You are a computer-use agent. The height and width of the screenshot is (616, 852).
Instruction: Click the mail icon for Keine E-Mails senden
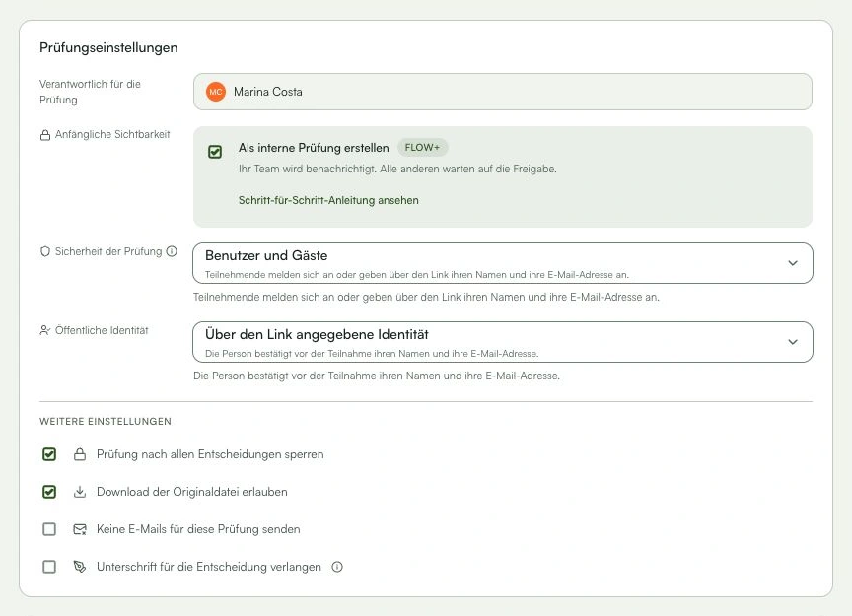[80, 529]
